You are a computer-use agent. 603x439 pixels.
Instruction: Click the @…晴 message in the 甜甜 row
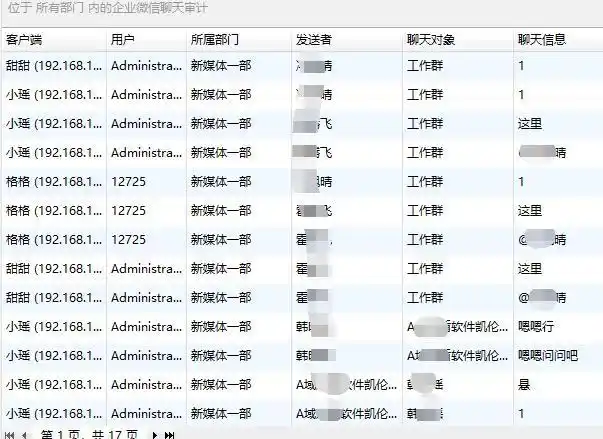542,298
